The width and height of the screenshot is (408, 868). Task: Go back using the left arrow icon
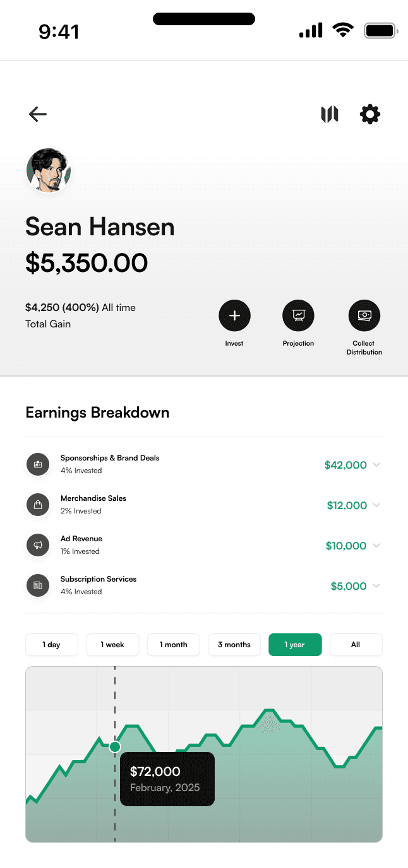38,114
